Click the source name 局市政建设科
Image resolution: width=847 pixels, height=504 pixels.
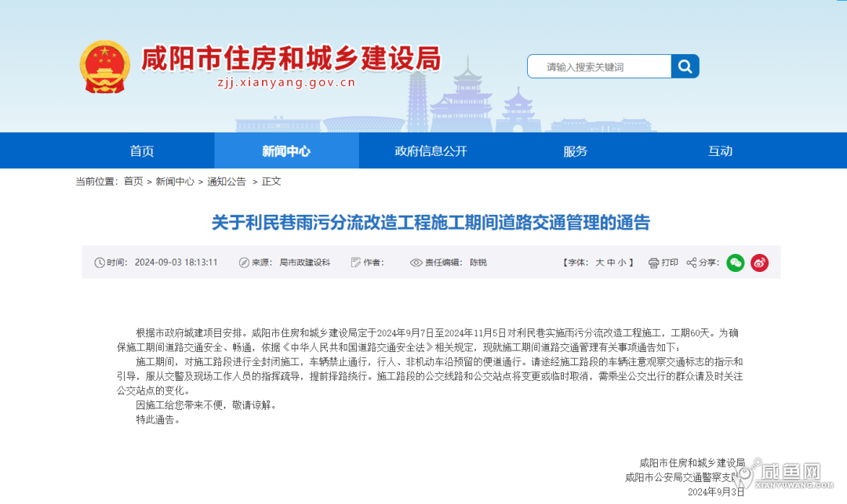click(x=304, y=263)
